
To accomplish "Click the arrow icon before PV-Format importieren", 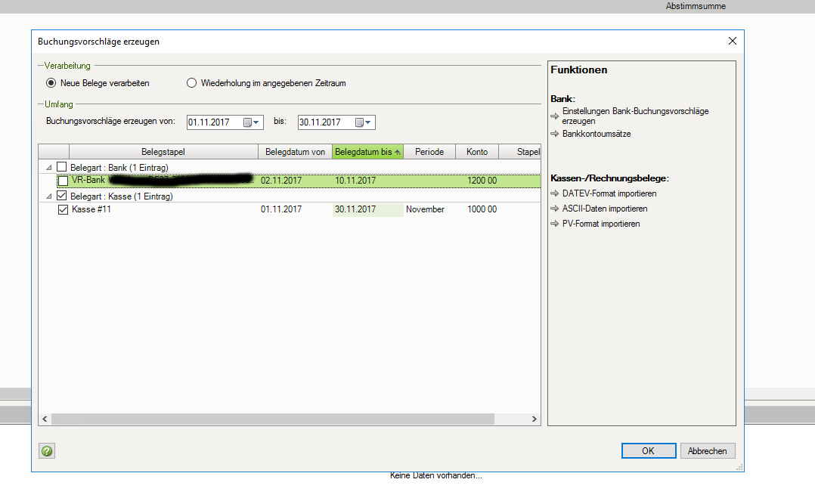I will tap(555, 224).
